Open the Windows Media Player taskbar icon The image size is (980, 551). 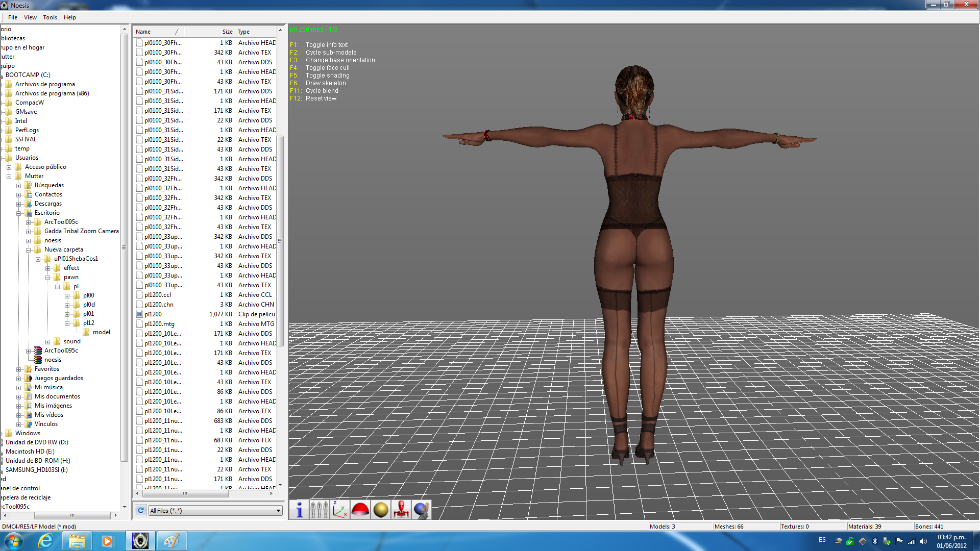pos(107,541)
